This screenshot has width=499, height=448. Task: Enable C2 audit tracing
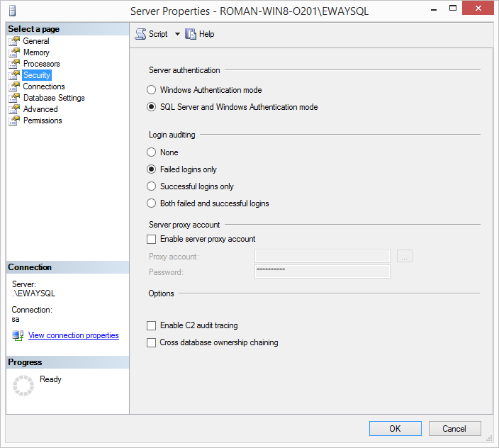(x=151, y=325)
